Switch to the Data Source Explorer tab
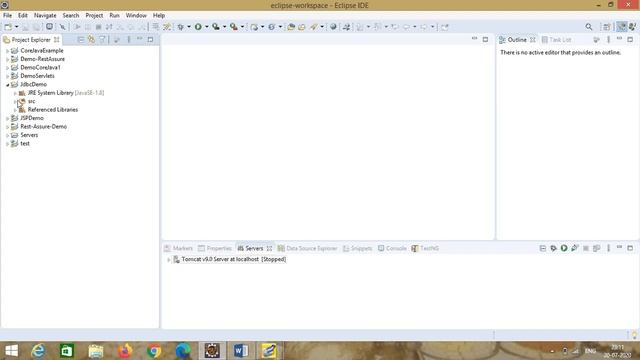The width and height of the screenshot is (640, 360). coord(307,248)
